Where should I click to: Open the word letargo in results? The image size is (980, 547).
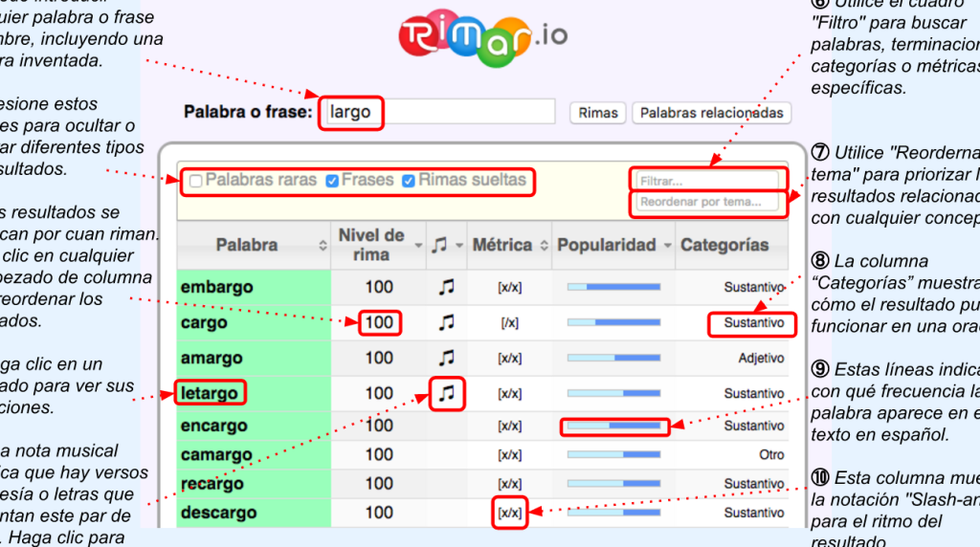point(211,393)
